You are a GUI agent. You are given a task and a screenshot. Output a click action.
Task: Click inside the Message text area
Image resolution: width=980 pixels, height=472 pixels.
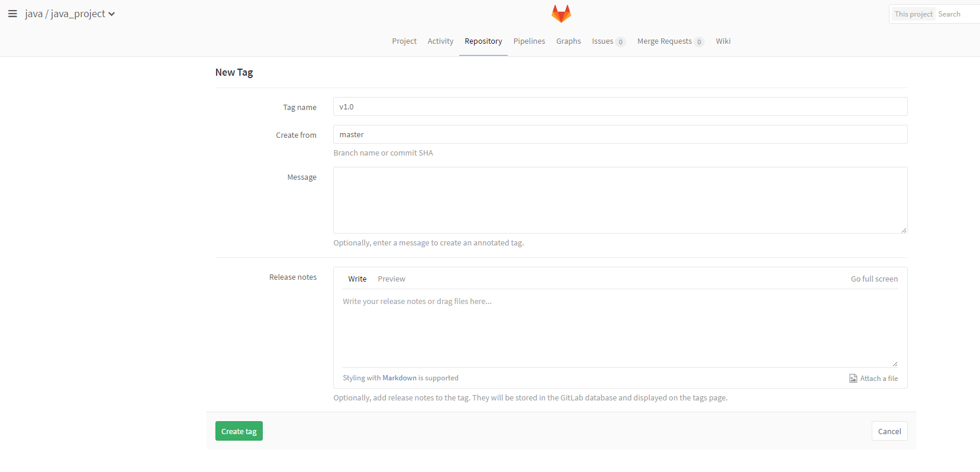point(620,200)
